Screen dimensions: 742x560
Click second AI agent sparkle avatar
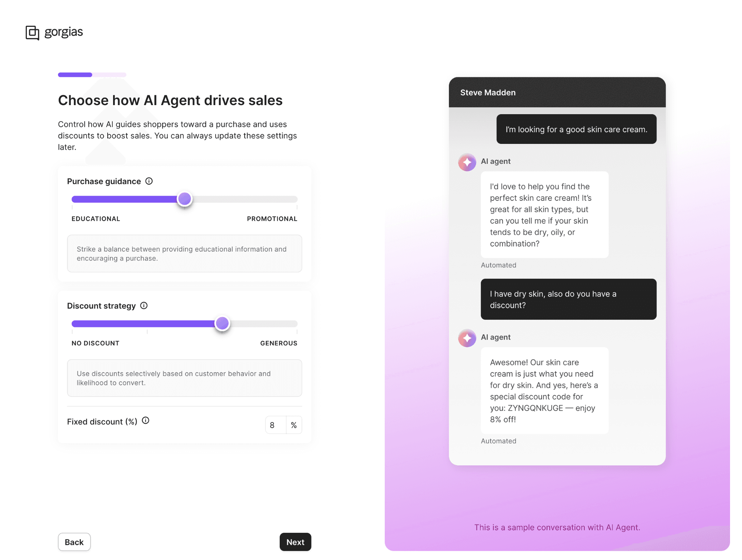pos(467,338)
